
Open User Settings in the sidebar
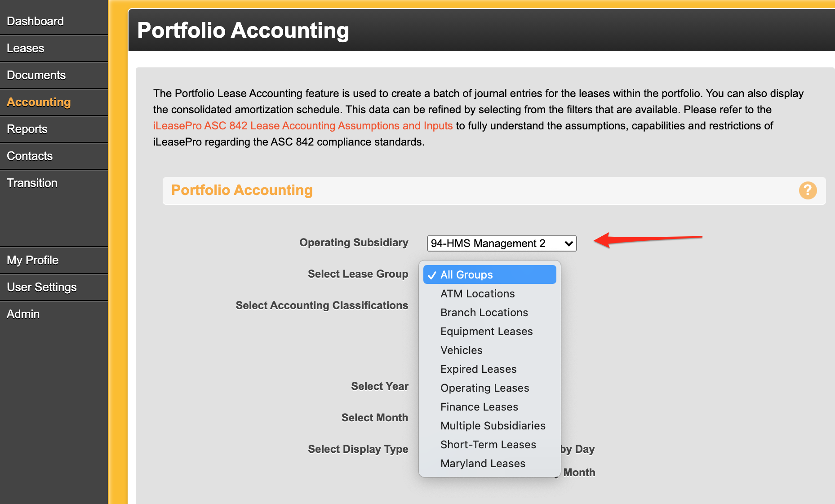pyautogui.click(x=54, y=287)
